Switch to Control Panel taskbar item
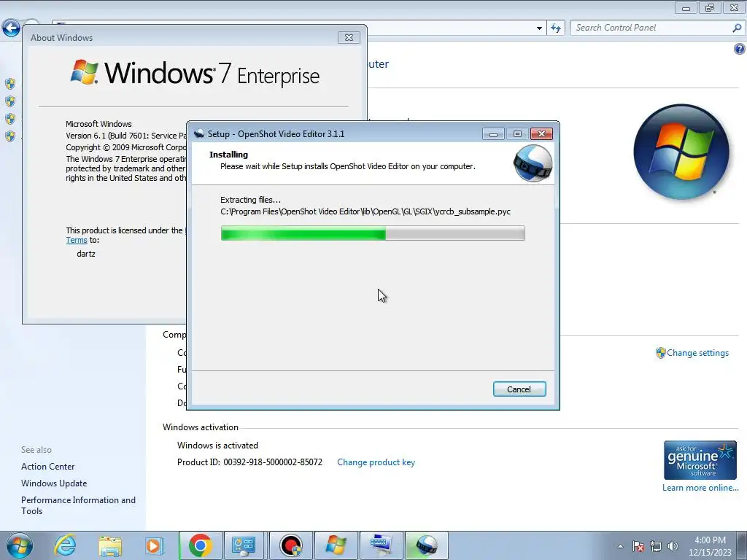The image size is (747, 560). click(x=244, y=545)
